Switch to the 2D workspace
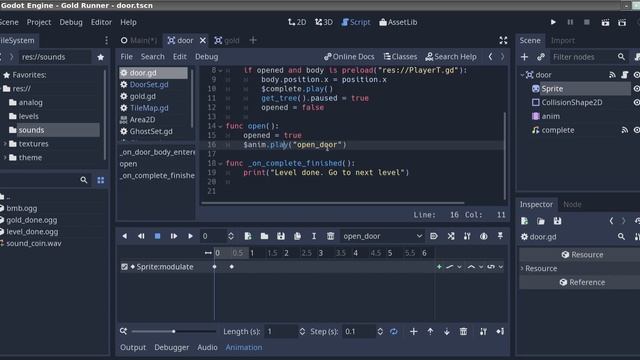 (x=297, y=22)
